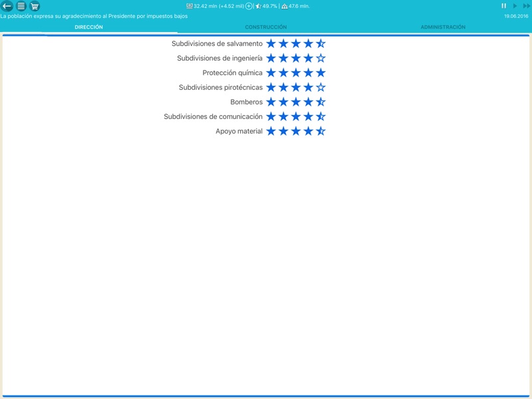
Task: Select the Bomberos label
Action: (x=246, y=102)
